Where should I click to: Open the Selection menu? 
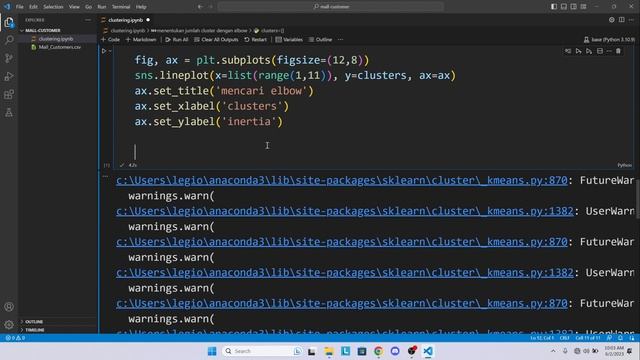point(53,7)
